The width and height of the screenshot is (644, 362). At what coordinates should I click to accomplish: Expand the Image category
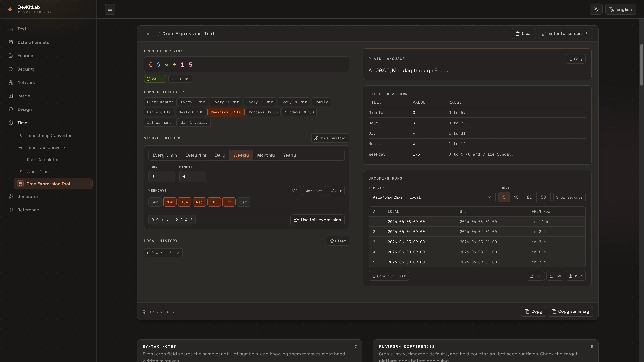click(48, 96)
